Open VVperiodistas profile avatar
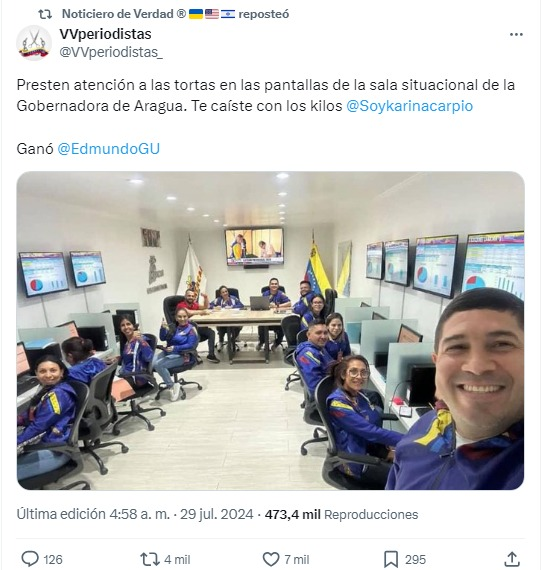Screen dimensions: 543x570 click(34, 43)
